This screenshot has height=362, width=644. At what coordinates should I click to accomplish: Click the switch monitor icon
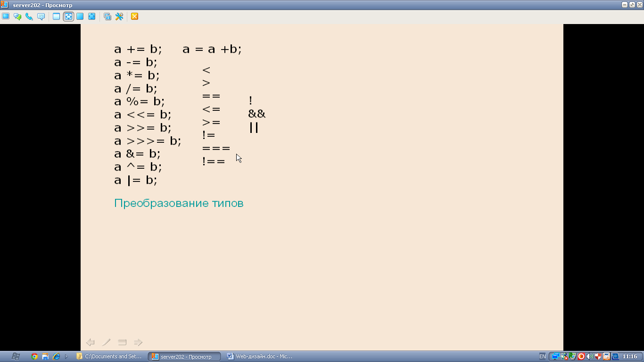tap(107, 16)
